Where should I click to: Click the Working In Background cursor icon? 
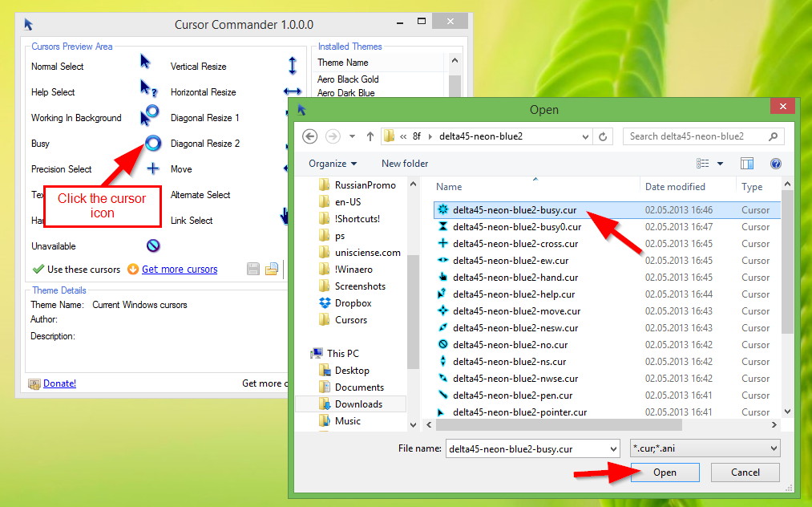click(149, 115)
